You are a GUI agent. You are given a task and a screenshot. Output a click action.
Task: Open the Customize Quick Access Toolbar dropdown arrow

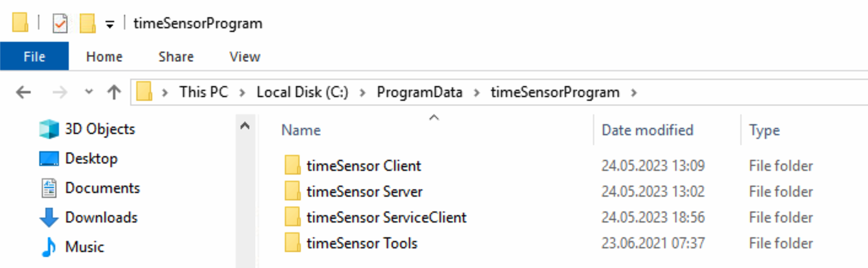coord(110,25)
